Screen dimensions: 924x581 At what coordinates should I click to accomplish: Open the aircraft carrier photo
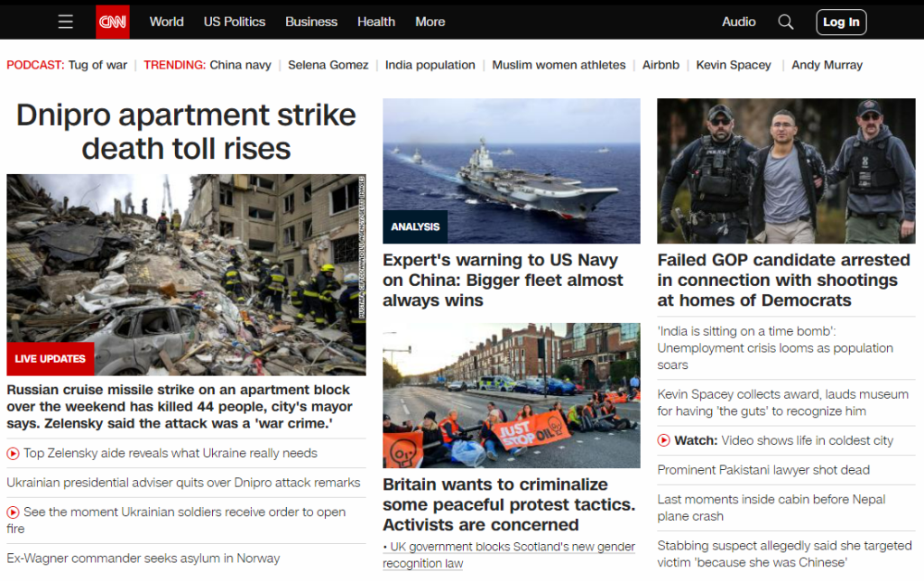[x=512, y=171]
